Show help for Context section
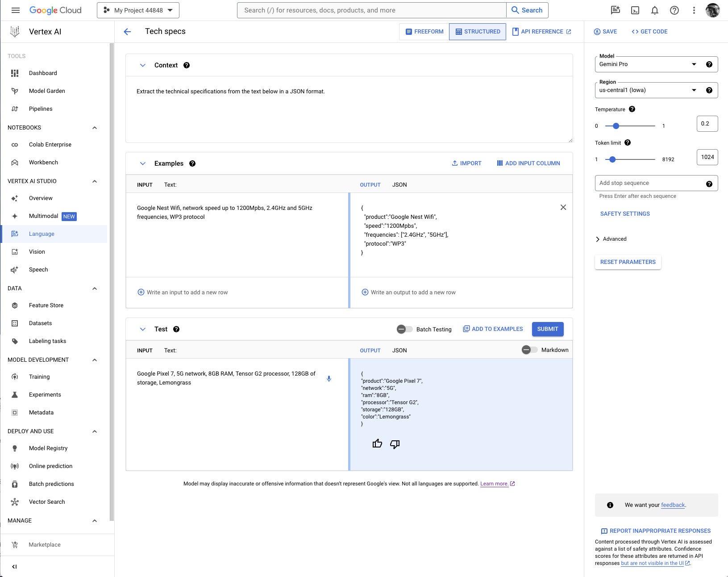 point(187,65)
